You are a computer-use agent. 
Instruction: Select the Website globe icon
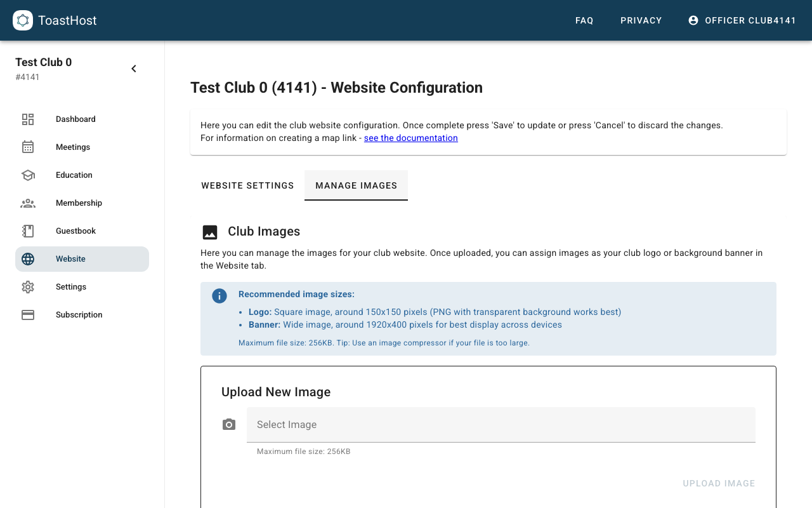click(x=28, y=258)
